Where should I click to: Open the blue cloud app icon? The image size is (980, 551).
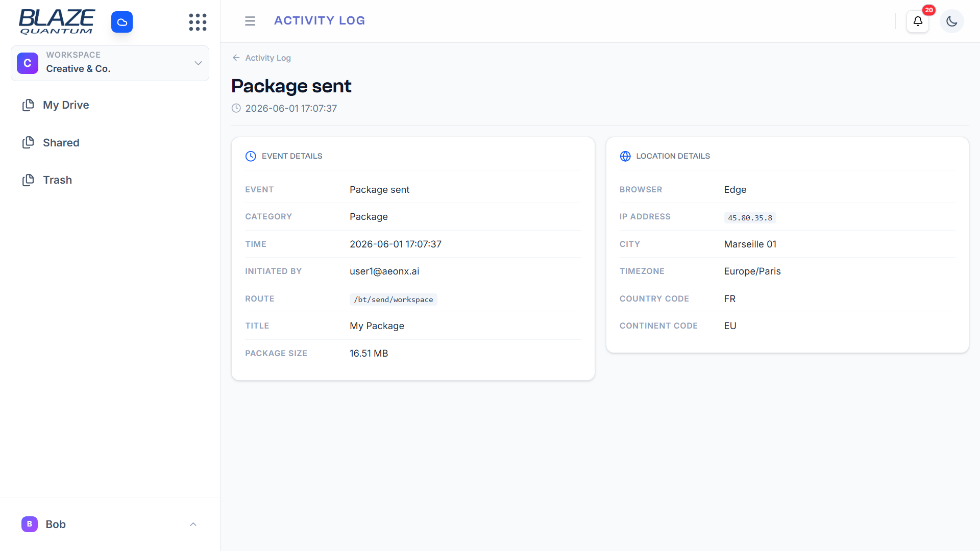coord(122,22)
